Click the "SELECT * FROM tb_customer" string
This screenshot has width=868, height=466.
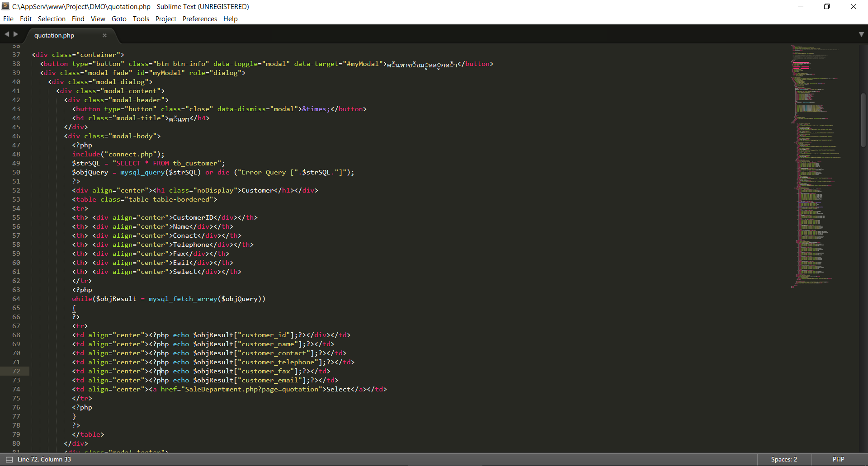point(166,163)
